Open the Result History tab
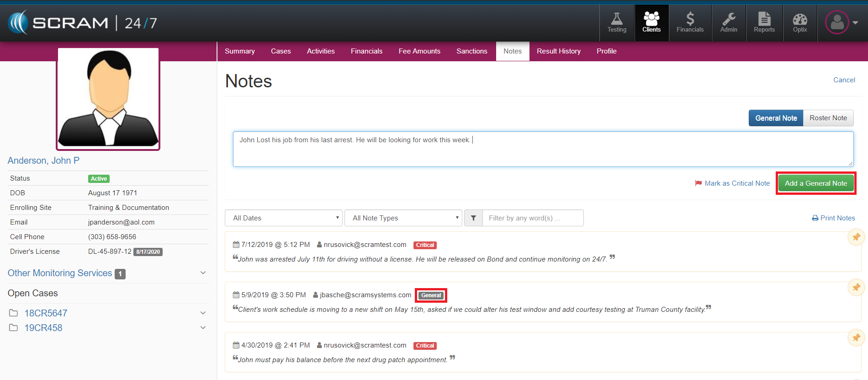868x380 pixels. tap(558, 51)
